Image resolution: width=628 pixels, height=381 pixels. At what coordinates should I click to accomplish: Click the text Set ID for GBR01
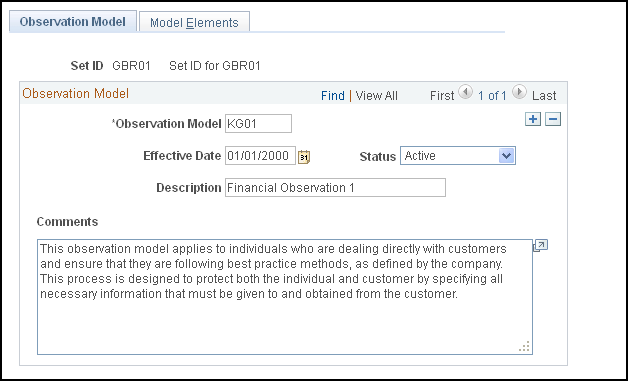pos(215,66)
